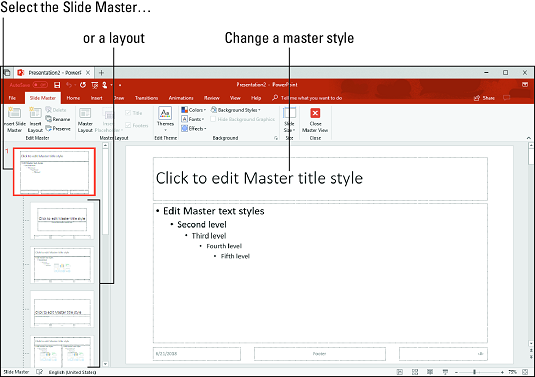This screenshot has width=535, height=377.
Task: Open the Slide Size dropdown
Action: pyautogui.click(x=289, y=120)
